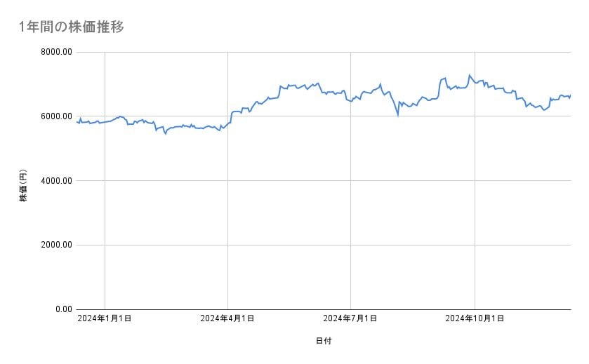The width and height of the screenshot is (589, 364).
Task: Select the 4000.00 y-axis label
Action: [x=55, y=181]
